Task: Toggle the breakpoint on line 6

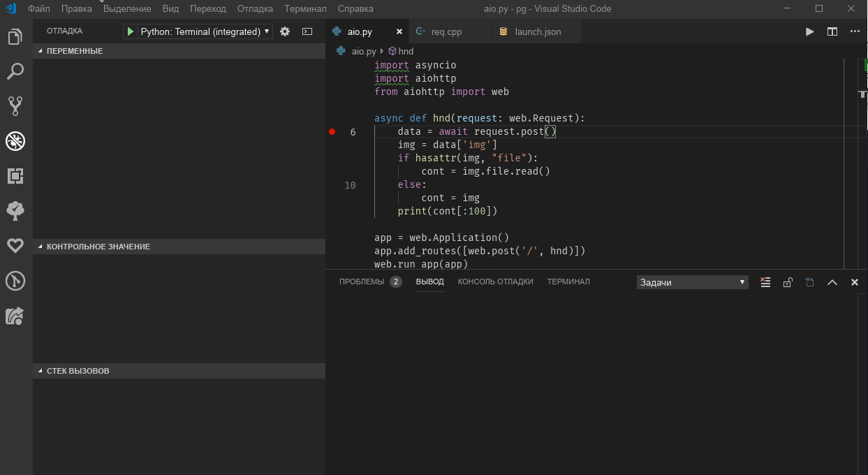Action: click(x=332, y=131)
